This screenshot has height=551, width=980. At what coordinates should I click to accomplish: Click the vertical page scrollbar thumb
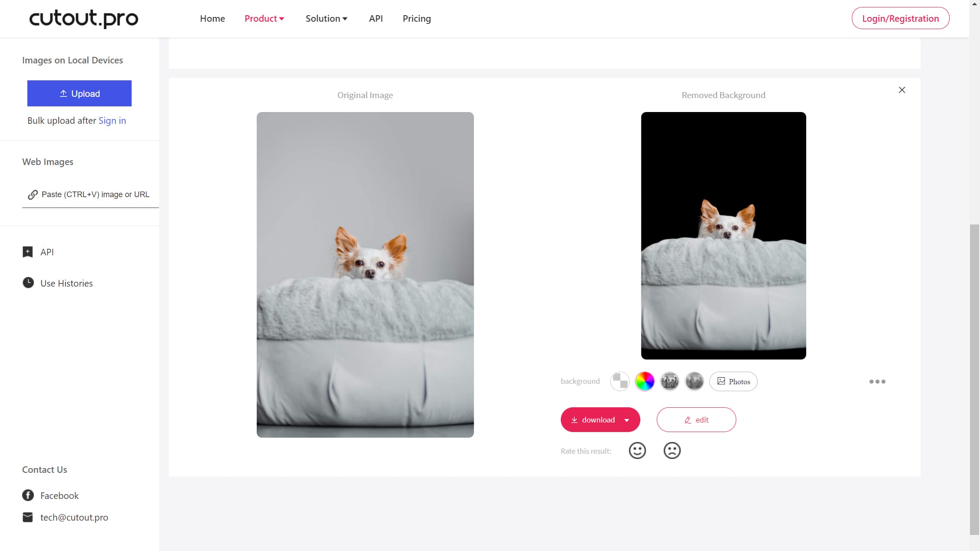pyautogui.click(x=974, y=379)
